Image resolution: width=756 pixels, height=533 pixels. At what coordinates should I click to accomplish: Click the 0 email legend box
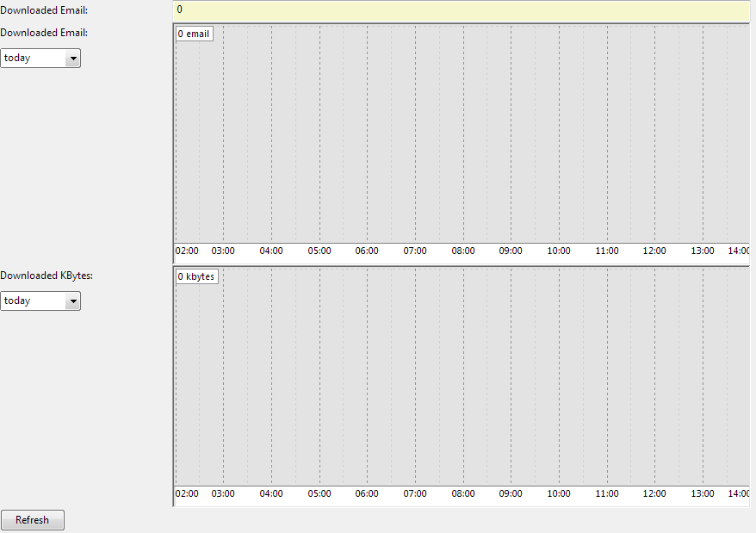[x=194, y=34]
